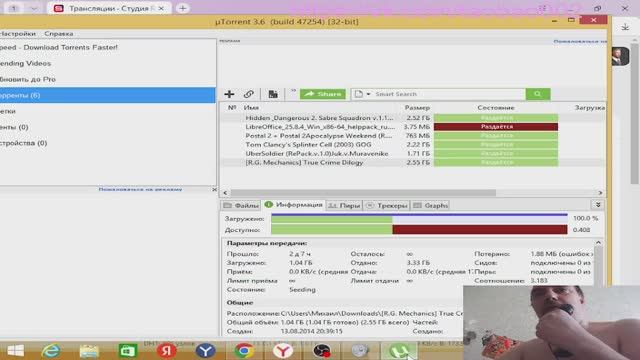Open File Explorer from the taskbar
The height and width of the screenshot is (360, 640).
click(89, 351)
